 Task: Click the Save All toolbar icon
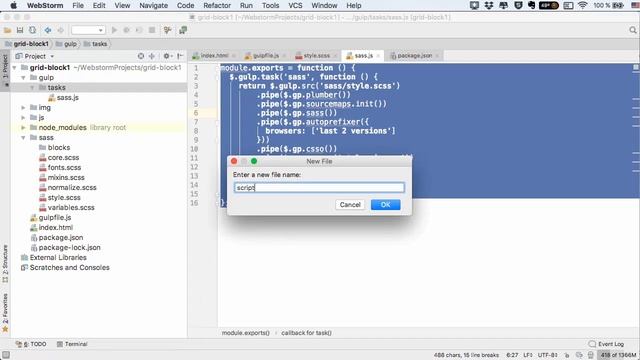[x=20, y=30]
